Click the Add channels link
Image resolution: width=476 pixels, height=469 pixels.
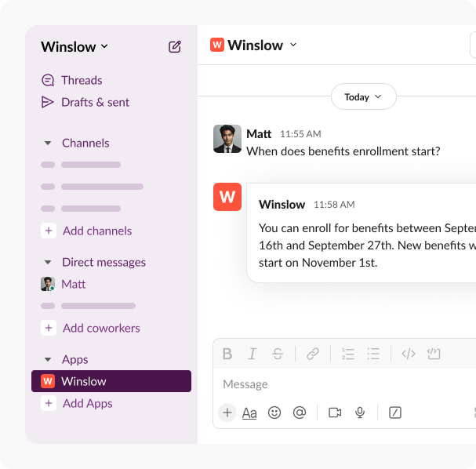click(97, 231)
